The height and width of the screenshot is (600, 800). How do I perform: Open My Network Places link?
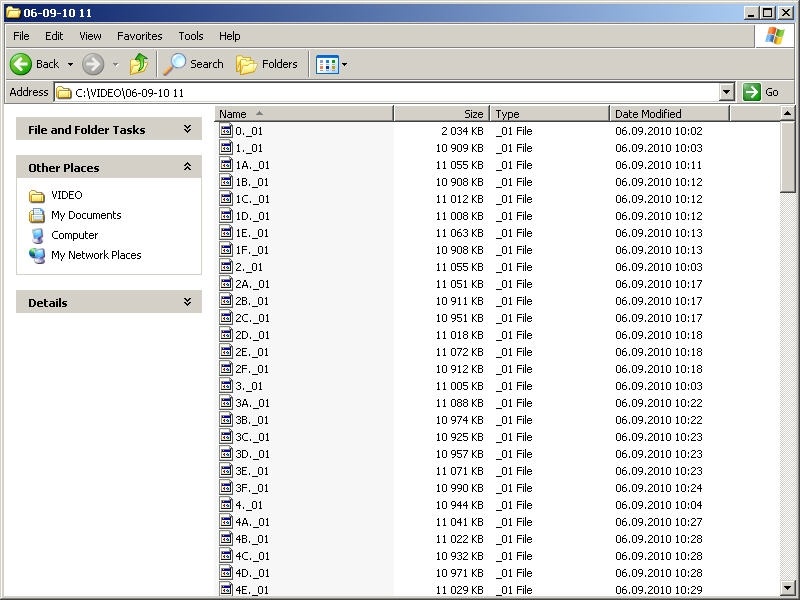tap(95, 255)
